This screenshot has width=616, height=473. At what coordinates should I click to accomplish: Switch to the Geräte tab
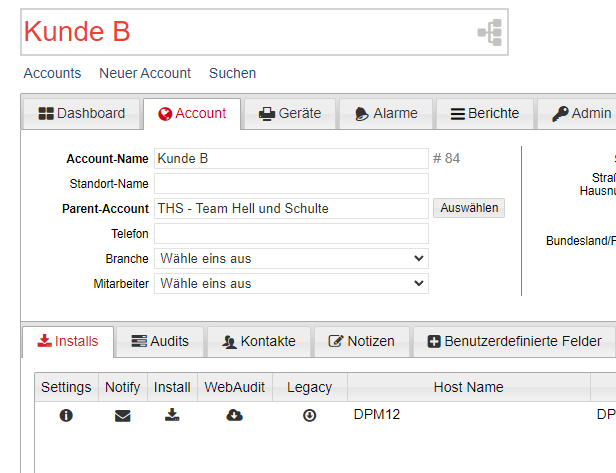click(x=290, y=114)
